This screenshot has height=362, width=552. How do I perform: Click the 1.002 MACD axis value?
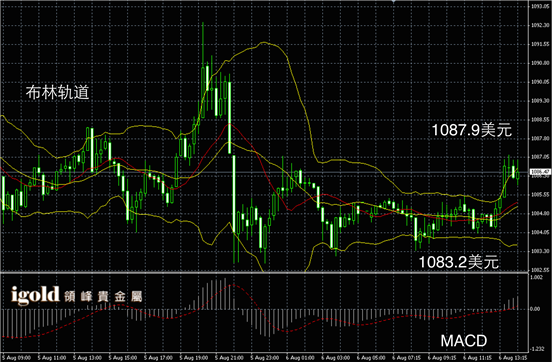(x=536, y=277)
